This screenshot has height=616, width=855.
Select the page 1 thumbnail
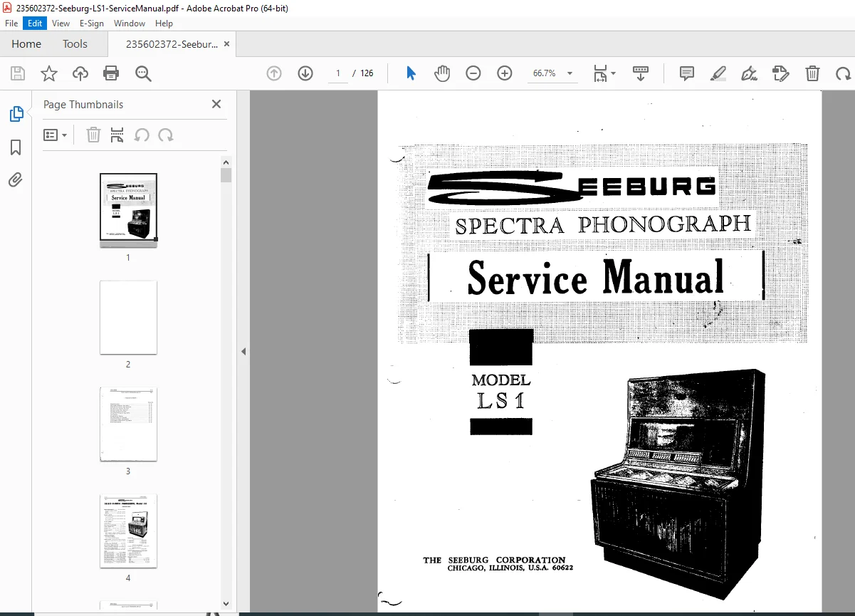tap(128, 211)
